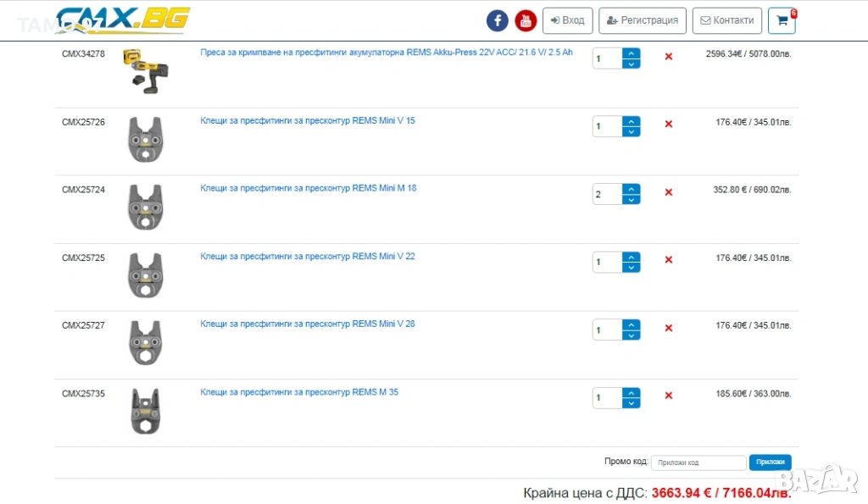Decrease quantity of REMS Mini M 18
The height and width of the screenshot is (504, 868).
632,200
